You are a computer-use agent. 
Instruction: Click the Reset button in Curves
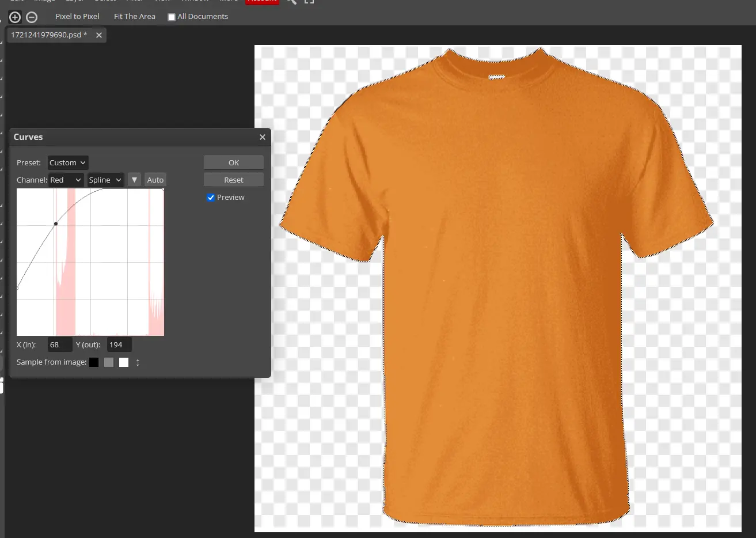(234, 180)
